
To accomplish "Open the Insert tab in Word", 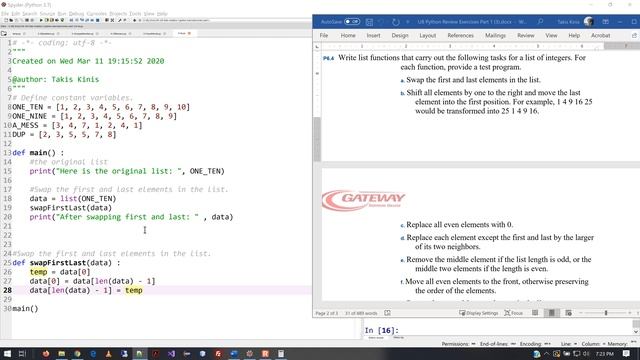I will tap(373, 36).
